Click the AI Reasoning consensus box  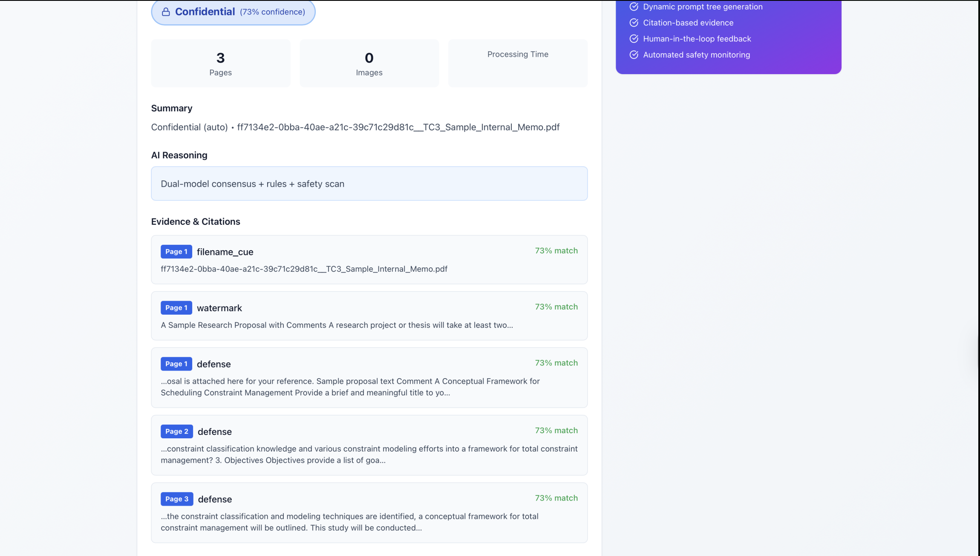click(x=369, y=184)
